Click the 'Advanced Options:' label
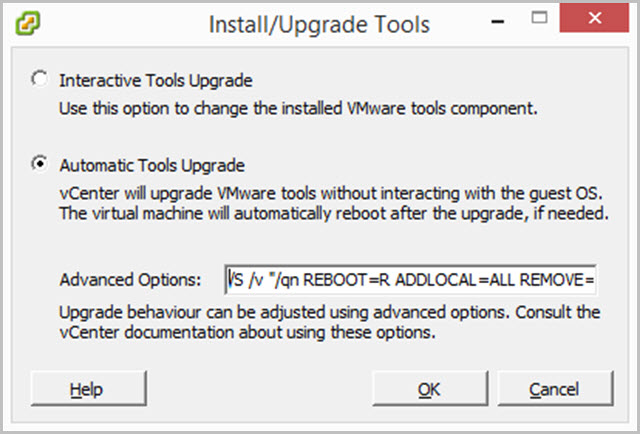The width and height of the screenshot is (640, 434). coord(130,280)
